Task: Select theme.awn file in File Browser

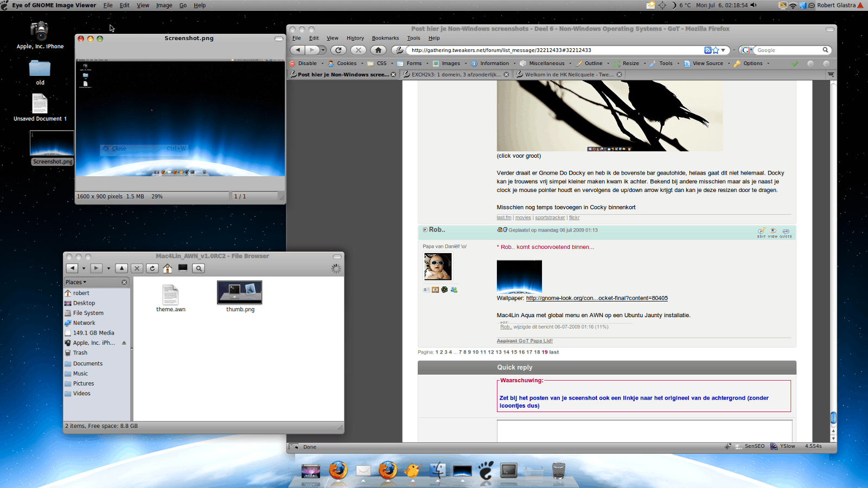Action: click(171, 298)
